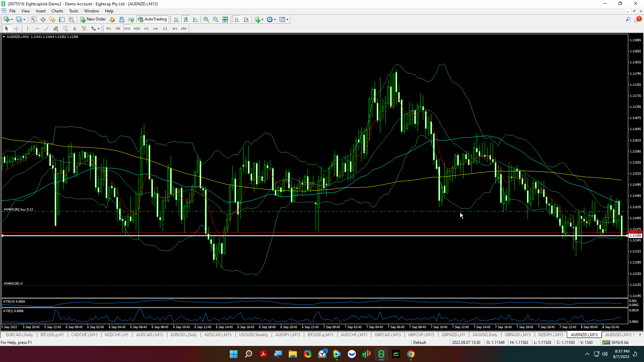Open a New Chart from toolbar
This screenshot has width=644, height=362.
coord(6,19)
